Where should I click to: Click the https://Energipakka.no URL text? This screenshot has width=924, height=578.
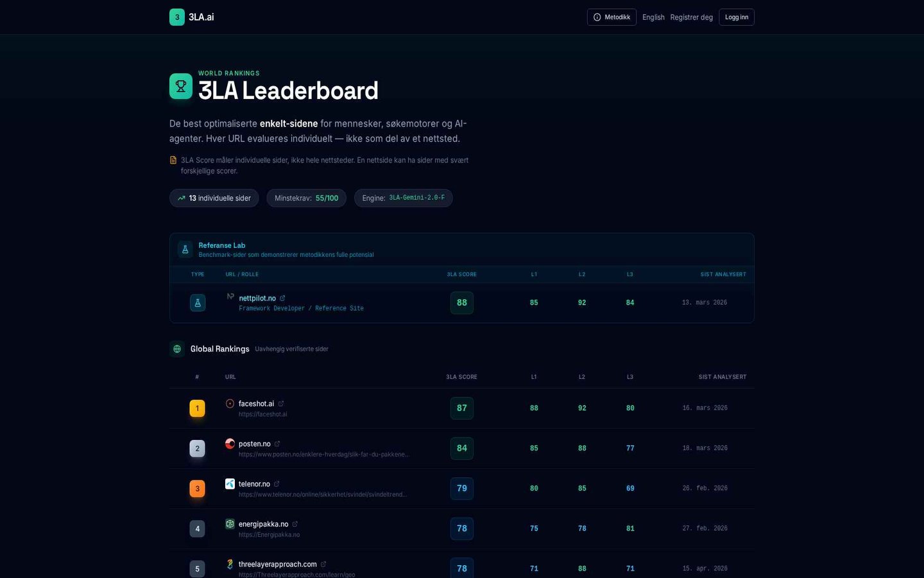[269, 535]
